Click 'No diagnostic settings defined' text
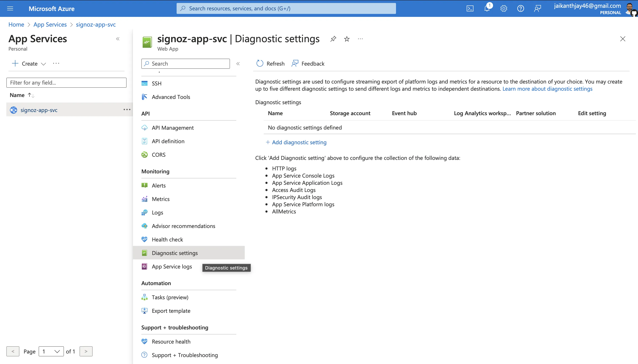The height and width of the screenshot is (364, 638). [x=305, y=128]
